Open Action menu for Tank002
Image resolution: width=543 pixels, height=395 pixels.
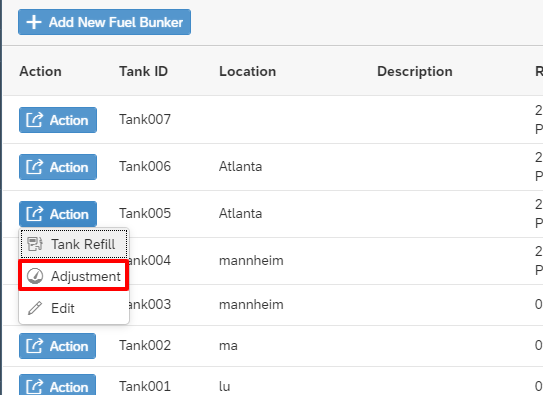tap(57, 346)
